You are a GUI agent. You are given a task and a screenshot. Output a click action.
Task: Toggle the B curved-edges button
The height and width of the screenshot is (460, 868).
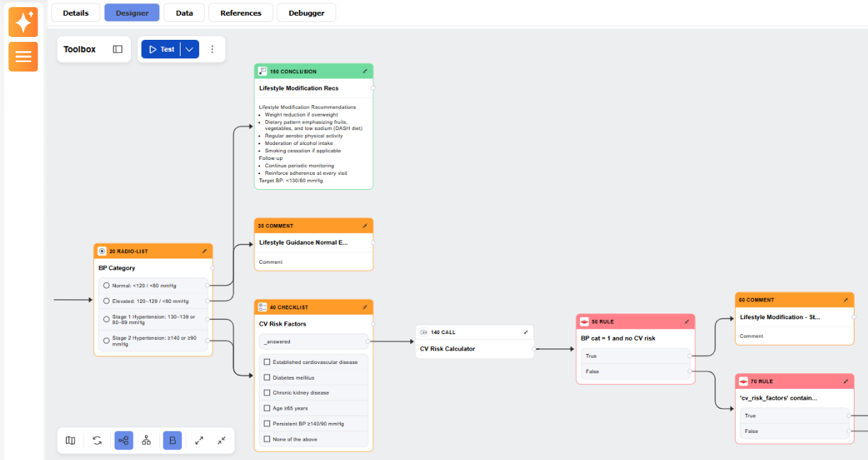[172, 441]
